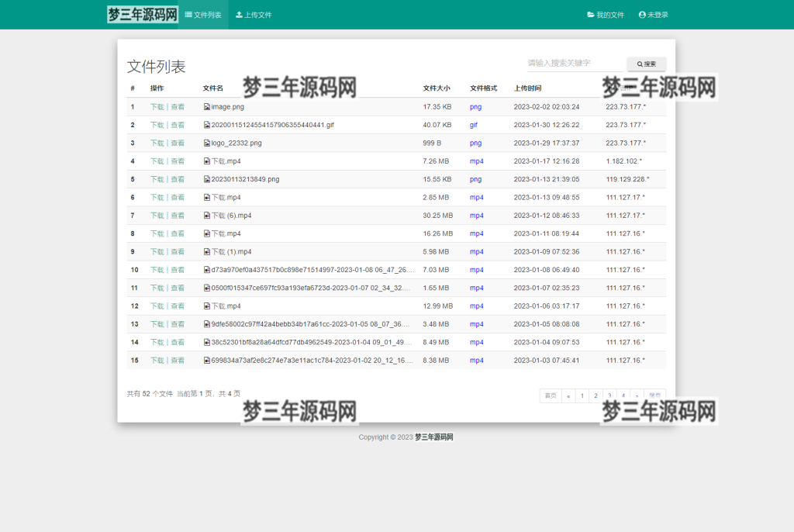Click the upload time 2023-02-02 02:03:24
This screenshot has height=532, width=794.
[547, 107]
